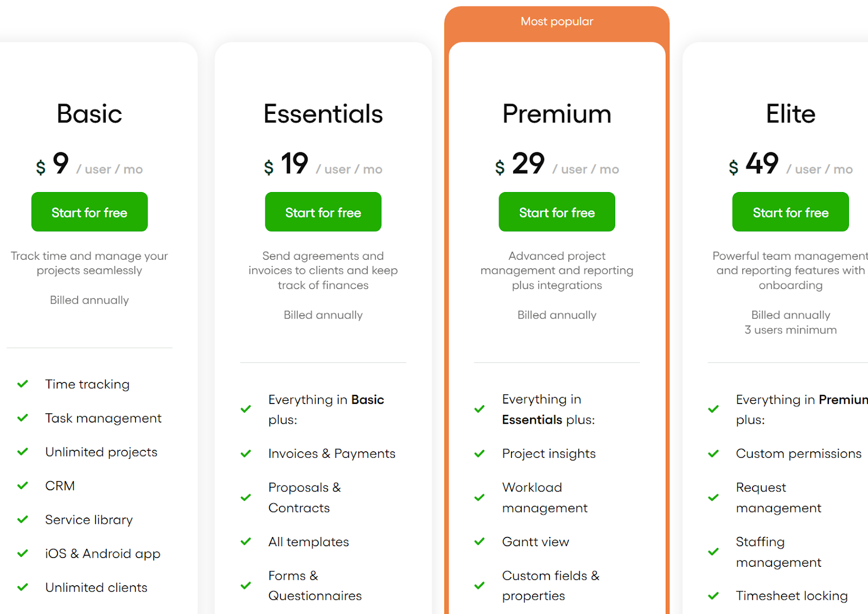Click the Elite plan title
This screenshot has width=868, height=614.
pyautogui.click(x=790, y=114)
